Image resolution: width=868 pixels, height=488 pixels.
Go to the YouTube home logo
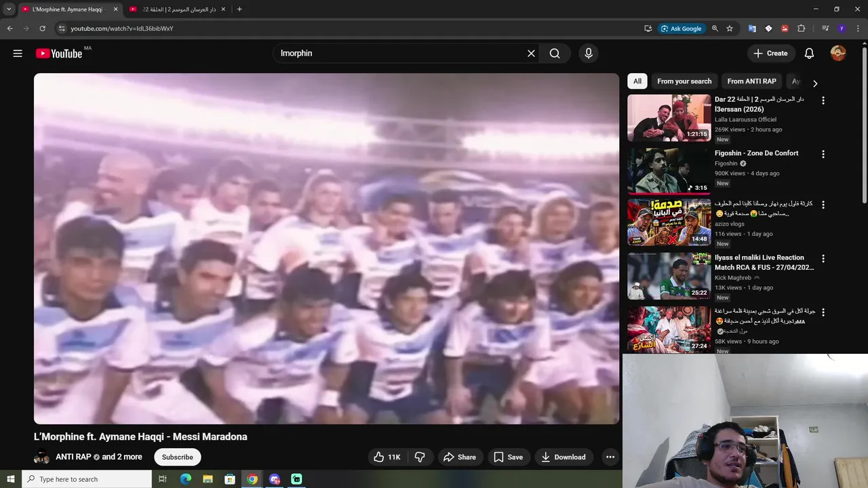click(59, 54)
